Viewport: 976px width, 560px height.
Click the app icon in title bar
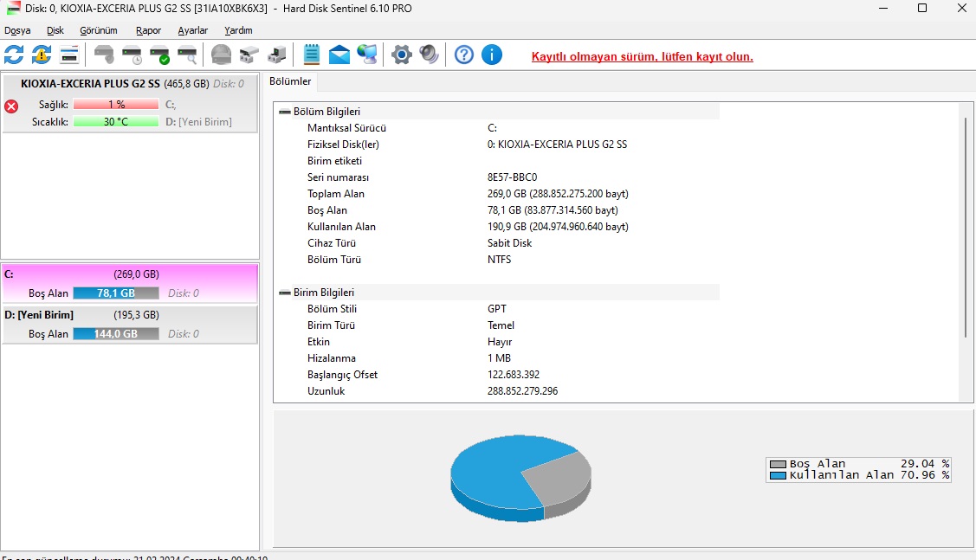tap(13, 8)
